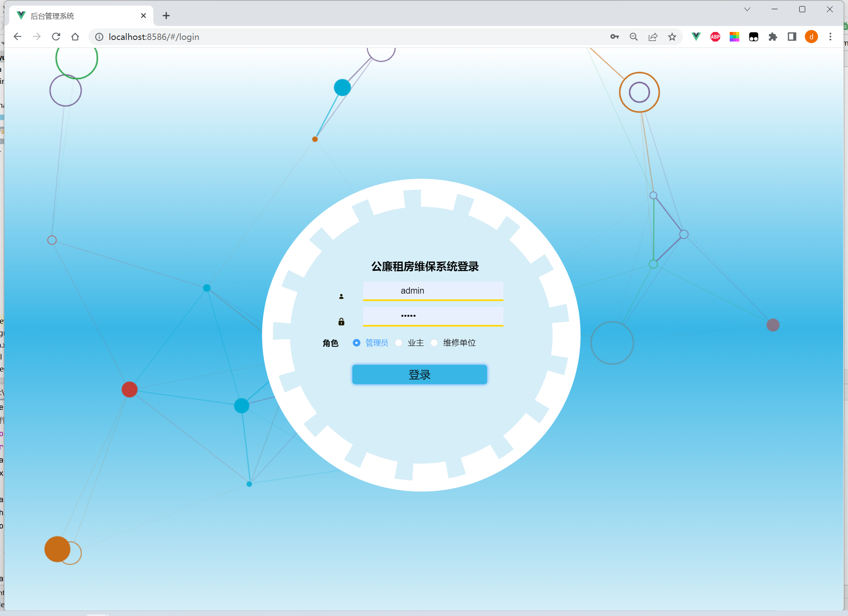Reload the login page
The width and height of the screenshot is (848, 616).
(x=56, y=37)
